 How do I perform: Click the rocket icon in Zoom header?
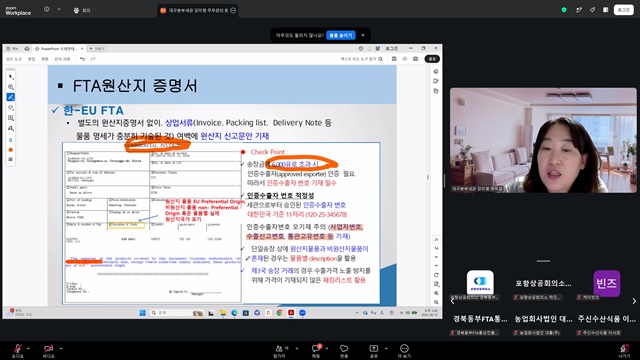click(x=592, y=10)
